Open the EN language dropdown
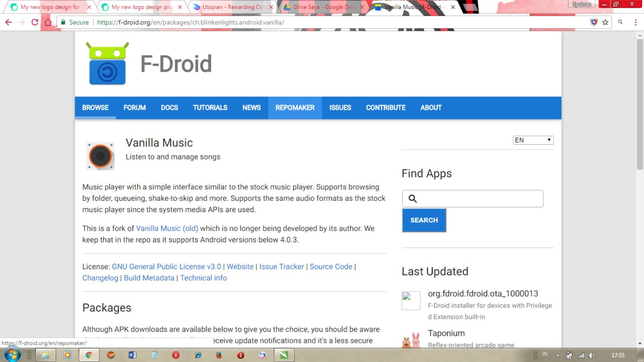Viewport: 644px width, 362px height. [x=533, y=140]
